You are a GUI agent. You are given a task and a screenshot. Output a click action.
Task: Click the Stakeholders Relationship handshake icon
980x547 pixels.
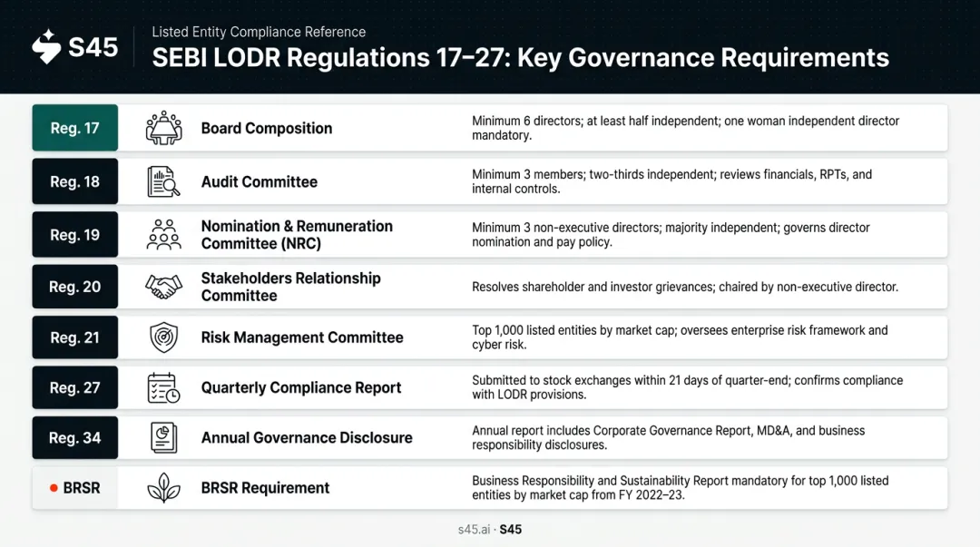163,287
